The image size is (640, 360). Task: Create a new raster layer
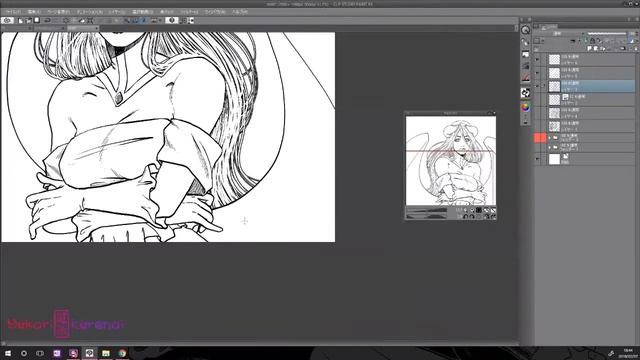(x=589, y=48)
